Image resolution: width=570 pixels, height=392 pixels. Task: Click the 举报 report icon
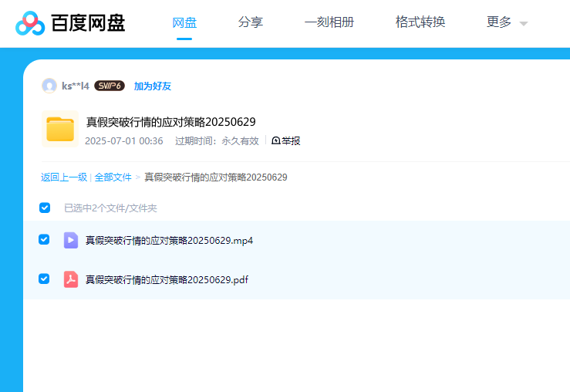click(276, 140)
